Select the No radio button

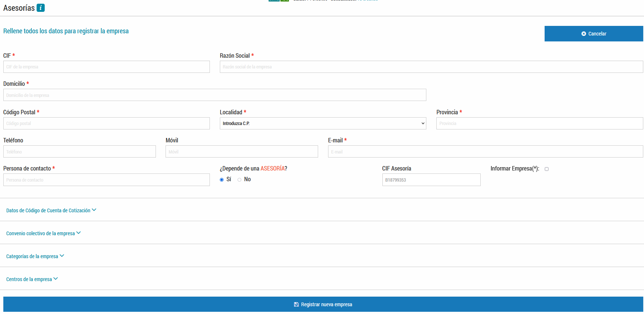click(x=239, y=180)
